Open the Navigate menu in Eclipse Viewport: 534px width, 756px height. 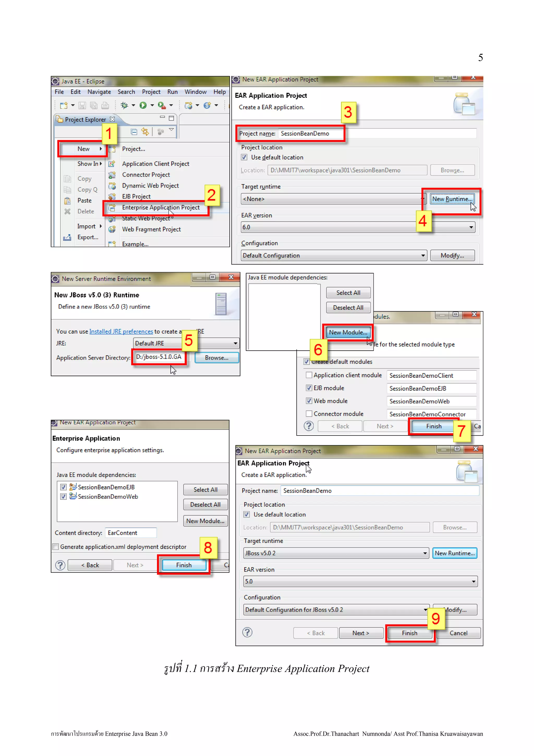pyautogui.click(x=99, y=92)
